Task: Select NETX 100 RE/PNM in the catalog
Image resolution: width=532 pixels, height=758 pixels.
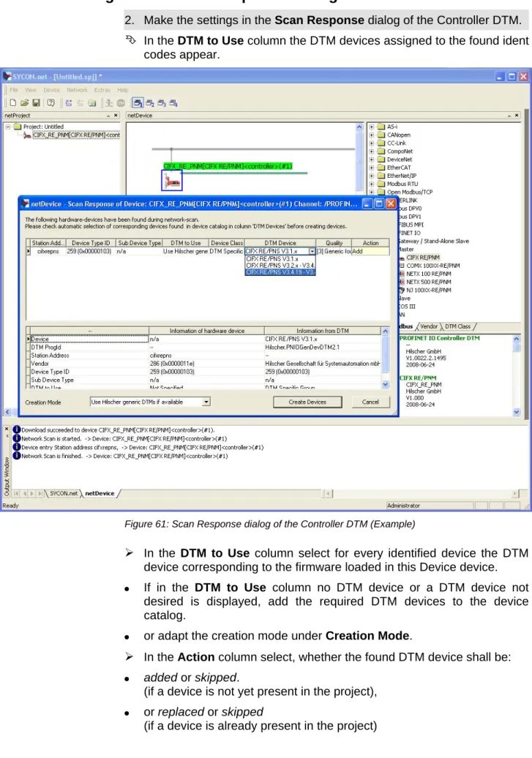Action: [429, 274]
